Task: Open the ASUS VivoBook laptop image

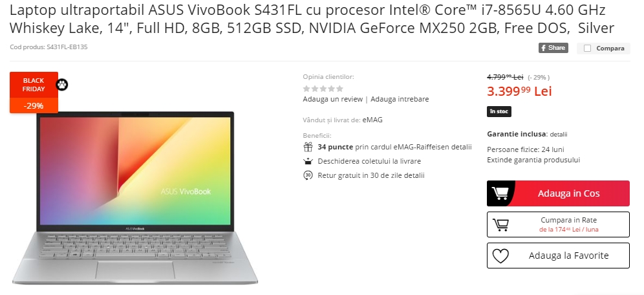Action: [135, 197]
